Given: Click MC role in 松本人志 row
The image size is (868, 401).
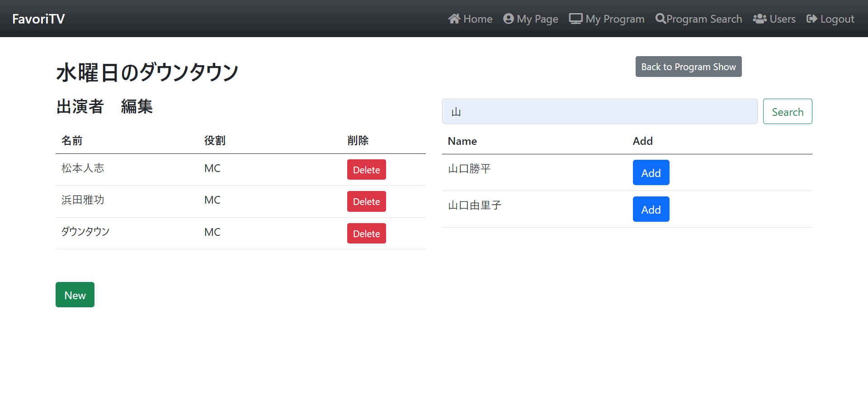Looking at the screenshot, I should click(x=212, y=168).
